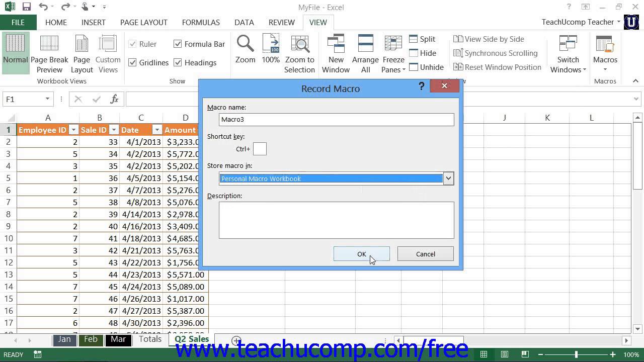Screen dimensions: 644x362
Task: Switch to the FORMULAS tab
Action: (201, 22)
